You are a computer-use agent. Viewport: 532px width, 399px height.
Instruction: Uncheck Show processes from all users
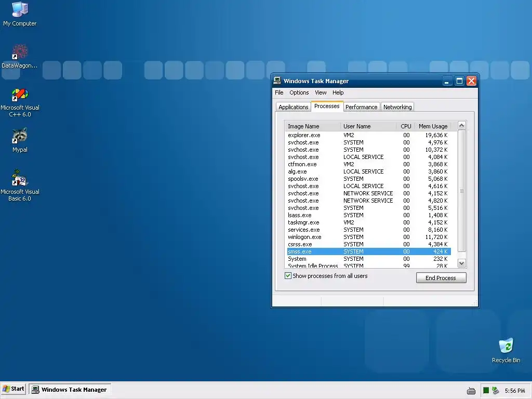click(288, 276)
